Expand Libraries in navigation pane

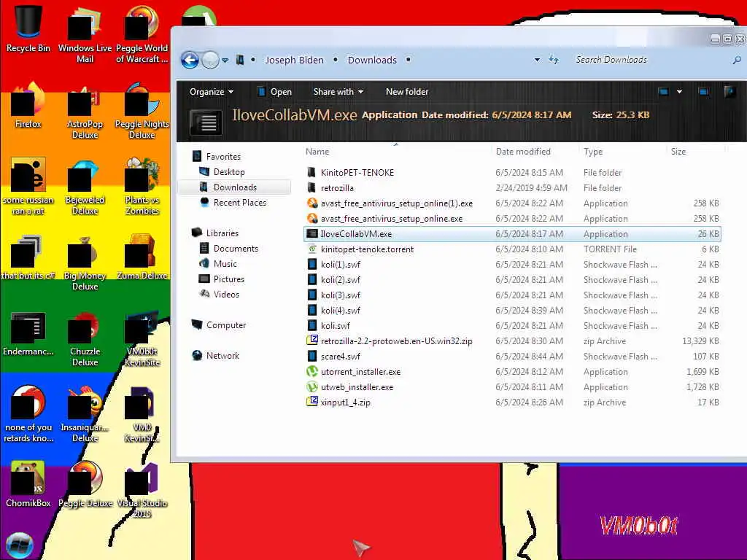click(x=222, y=233)
